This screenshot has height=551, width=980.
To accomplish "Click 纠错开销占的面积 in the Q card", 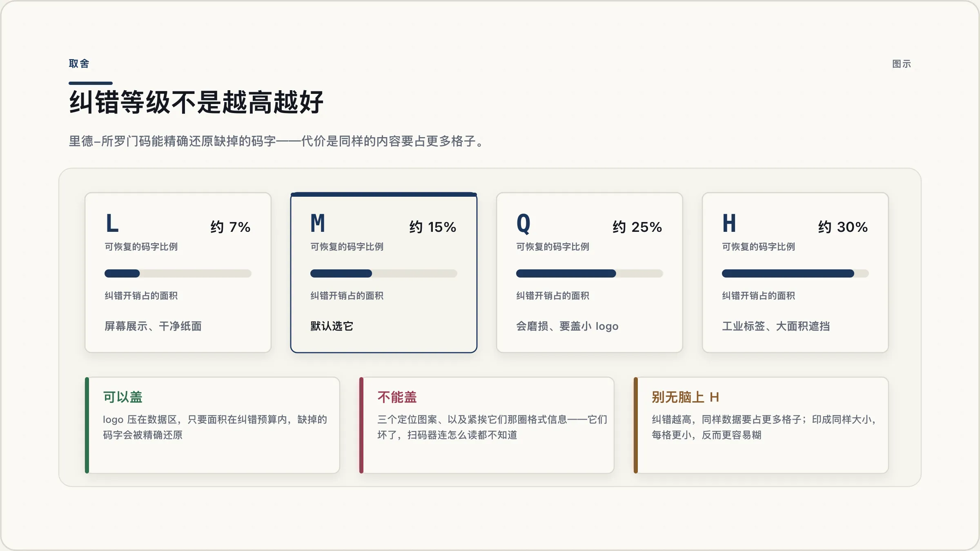I will point(553,295).
